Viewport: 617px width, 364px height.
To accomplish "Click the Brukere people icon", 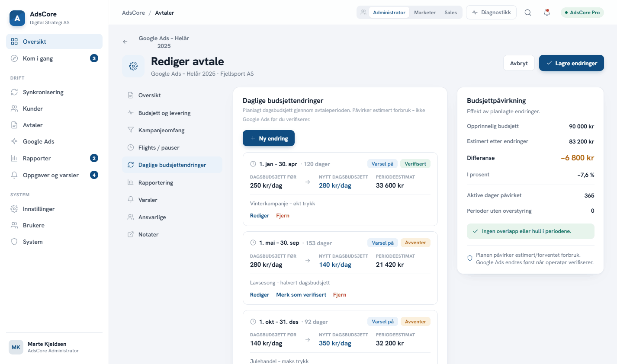I will [14, 225].
